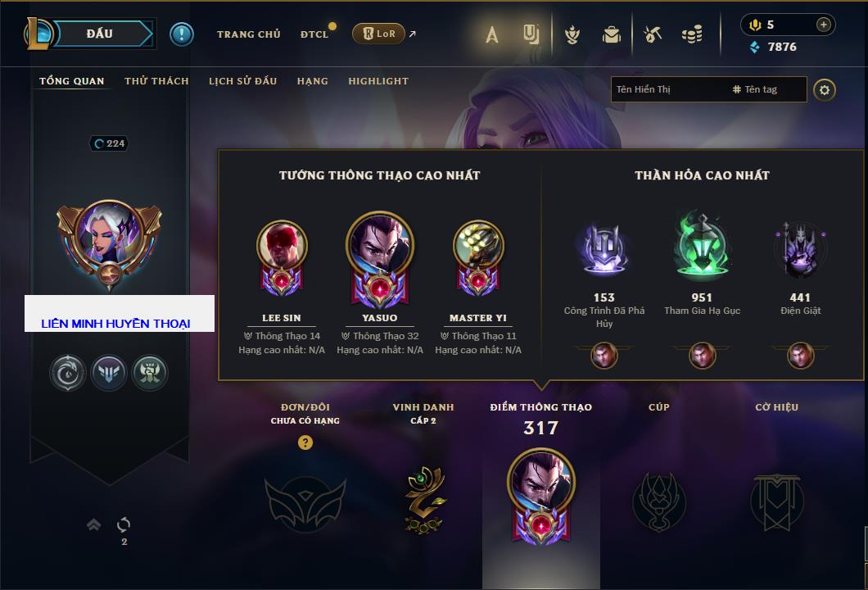Open the store coins icon
Image resolution: width=868 pixels, height=590 pixels.
[692, 35]
